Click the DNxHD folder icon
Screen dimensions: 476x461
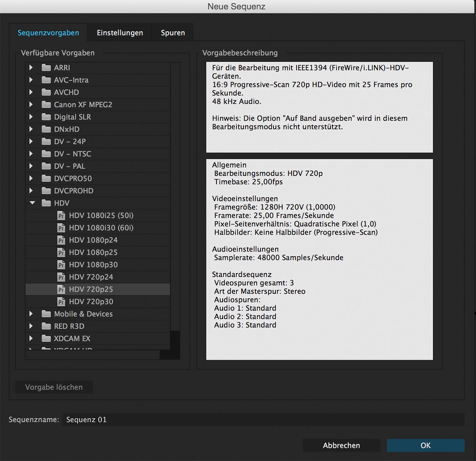[x=46, y=129]
